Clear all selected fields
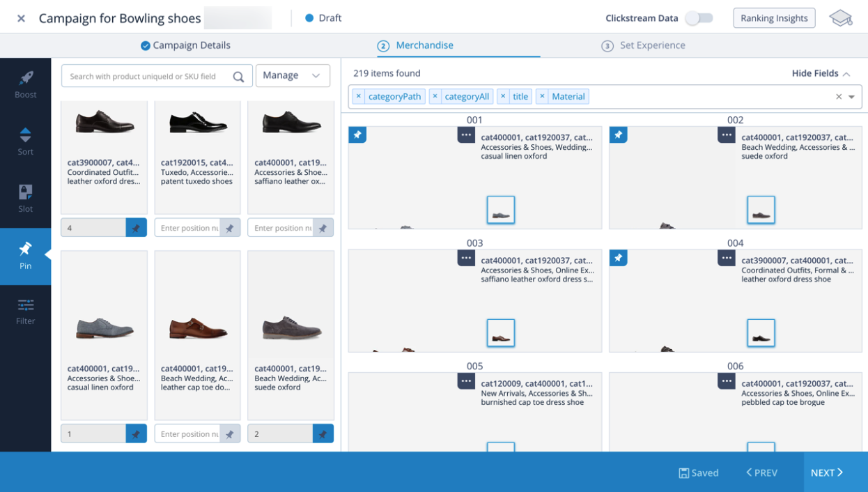Image resolution: width=868 pixels, height=492 pixels. click(839, 97)
